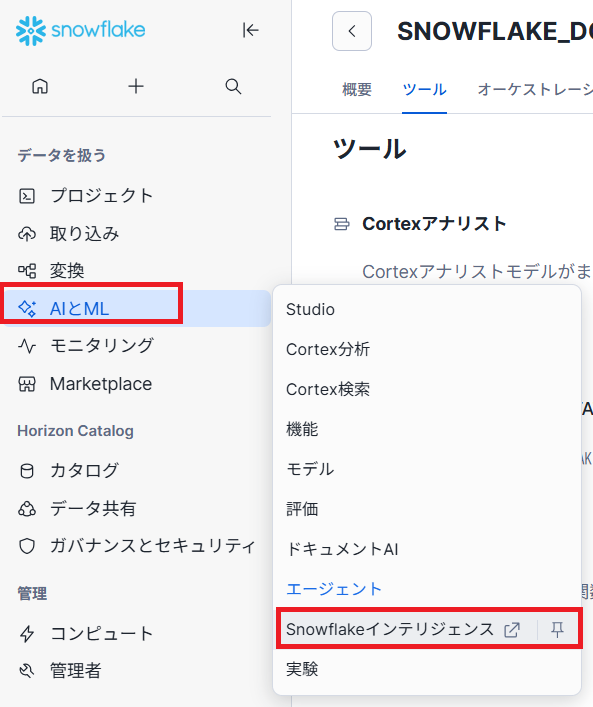Choose Cortex分析 from the flyout menu

[427, 349]
